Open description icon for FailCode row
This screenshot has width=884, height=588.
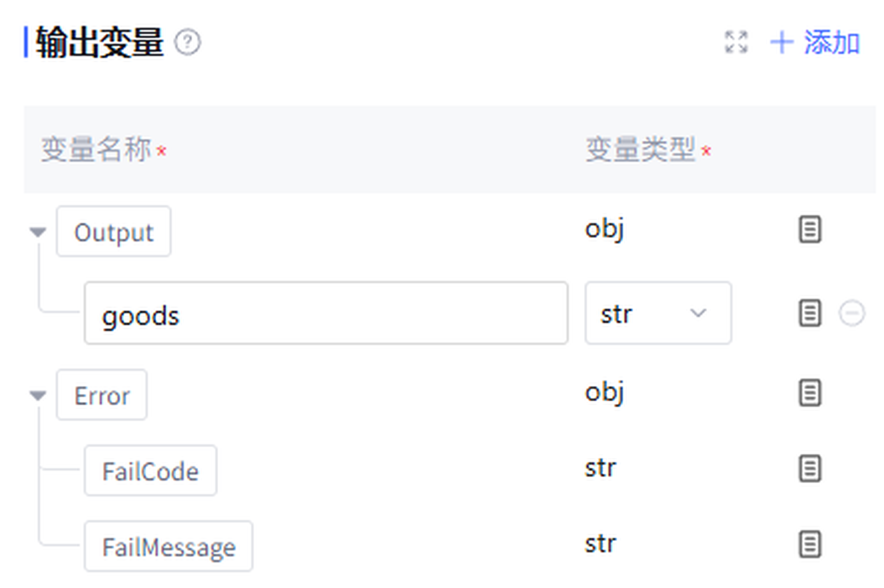(809, 469)
